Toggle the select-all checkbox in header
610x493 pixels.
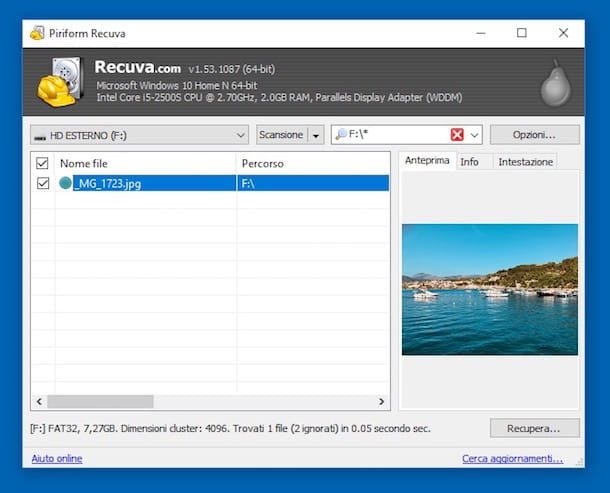[x=42, y=163]
